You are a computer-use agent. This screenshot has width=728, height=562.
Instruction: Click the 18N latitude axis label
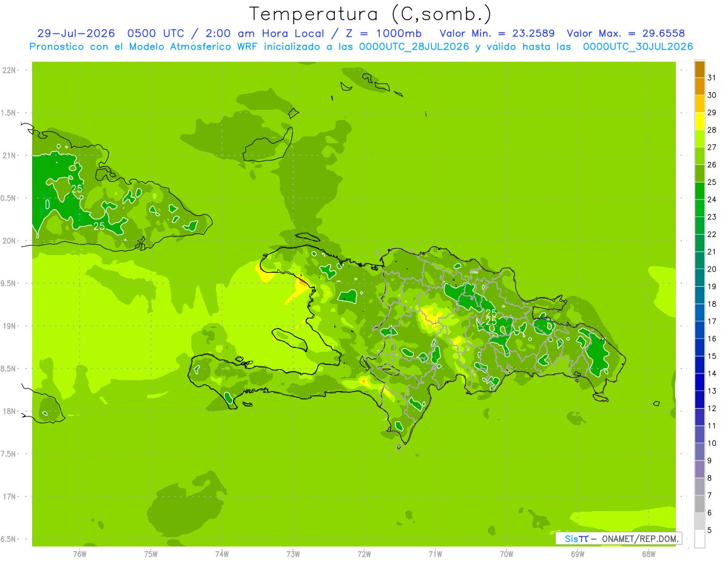(8, 411)
